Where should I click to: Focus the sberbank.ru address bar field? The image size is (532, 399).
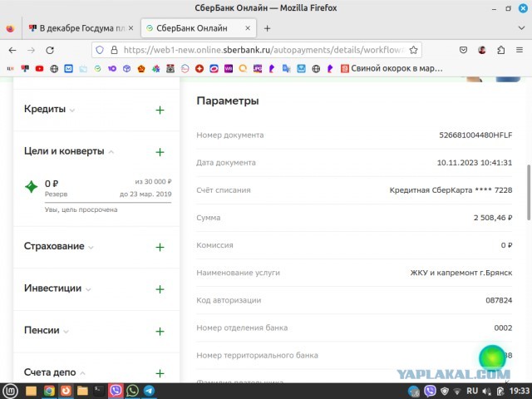(x=257, y=50)
